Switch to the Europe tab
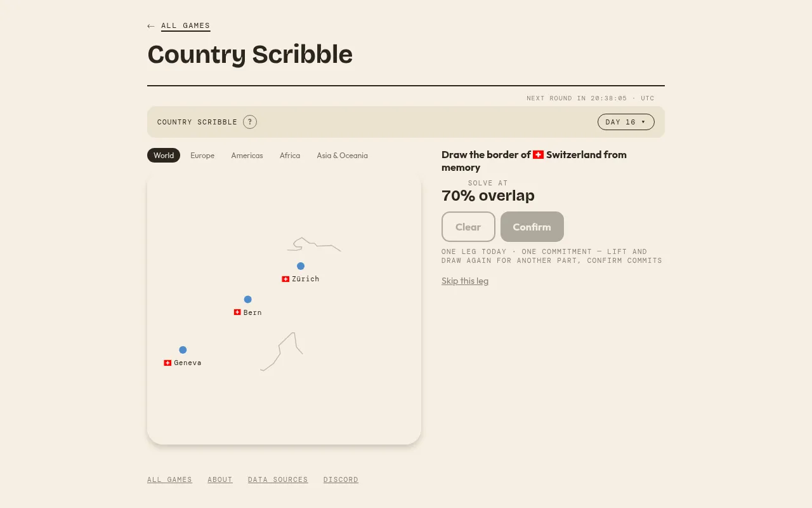The height and width of the screenshot is (508, 812). point(202,156)
